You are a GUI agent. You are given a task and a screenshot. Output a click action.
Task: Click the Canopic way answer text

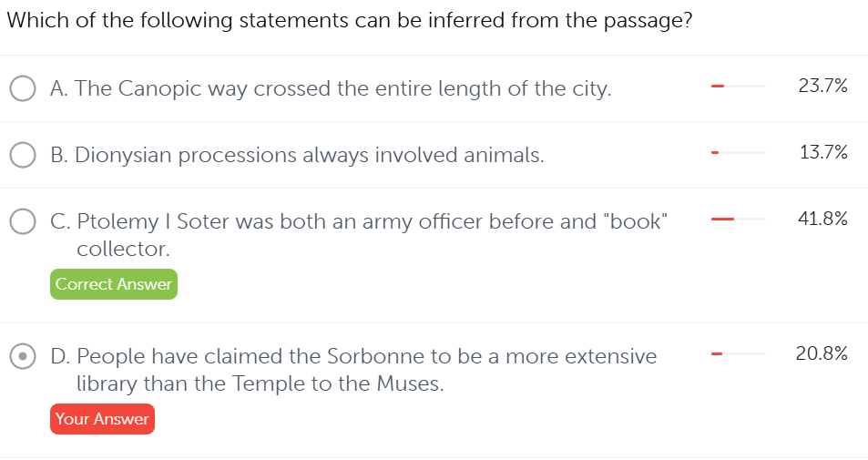pos(331,88)
